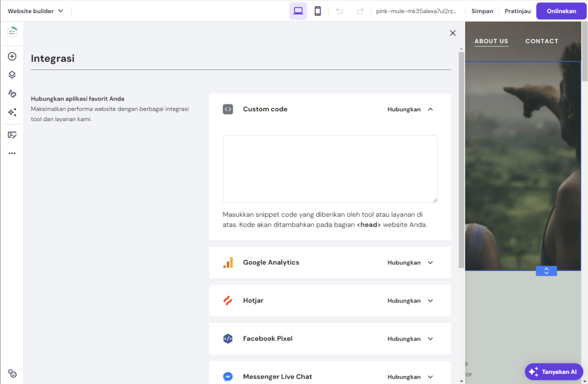Open the ellipsis more-options icon
This screenshot has height=384, width=588.
[11, 153]
